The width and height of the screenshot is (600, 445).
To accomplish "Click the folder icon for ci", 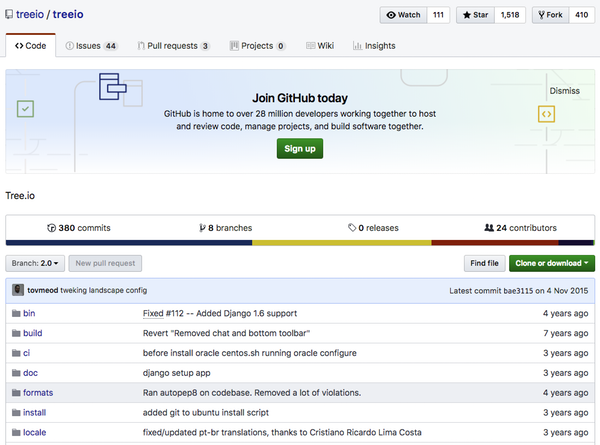I will click(x=16, y=353).
